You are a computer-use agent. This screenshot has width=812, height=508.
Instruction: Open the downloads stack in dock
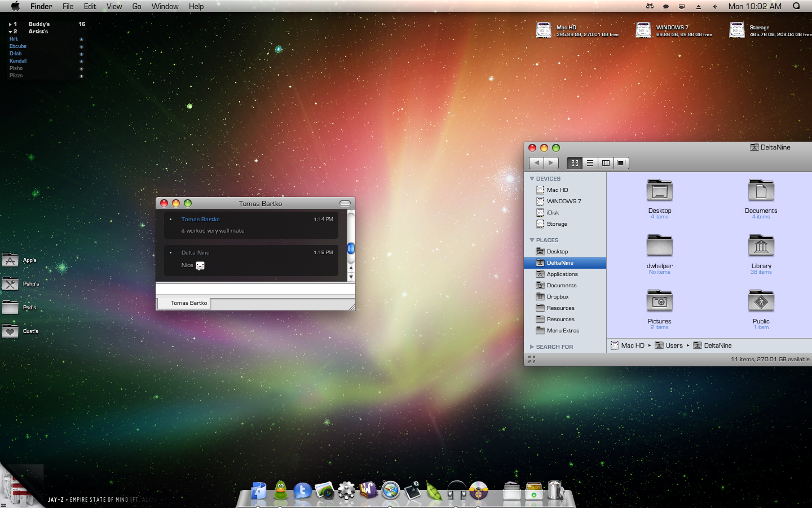click(x=533, y=490)
